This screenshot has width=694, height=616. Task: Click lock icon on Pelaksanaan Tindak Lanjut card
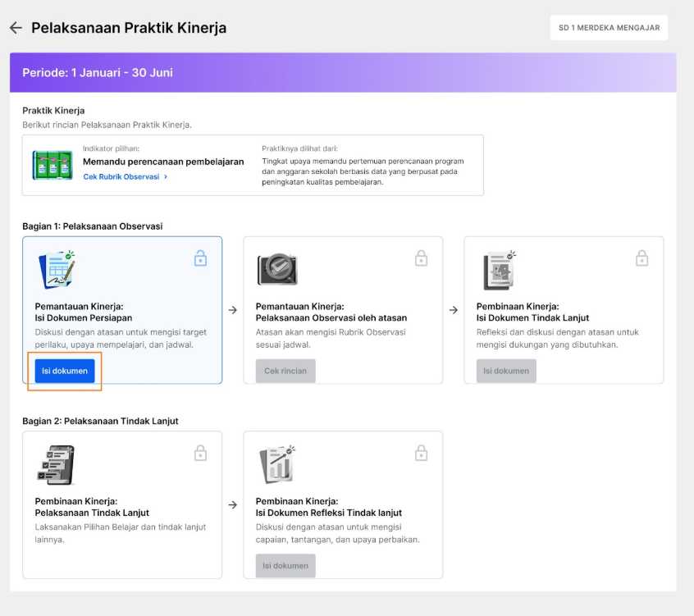coord(200,453)
